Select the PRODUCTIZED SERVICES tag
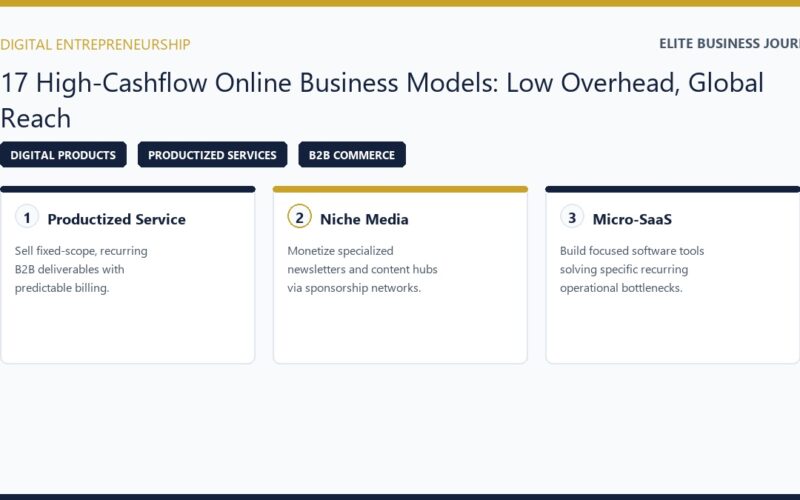This screenshot has width=800, height=500. (x=212, y=155)
